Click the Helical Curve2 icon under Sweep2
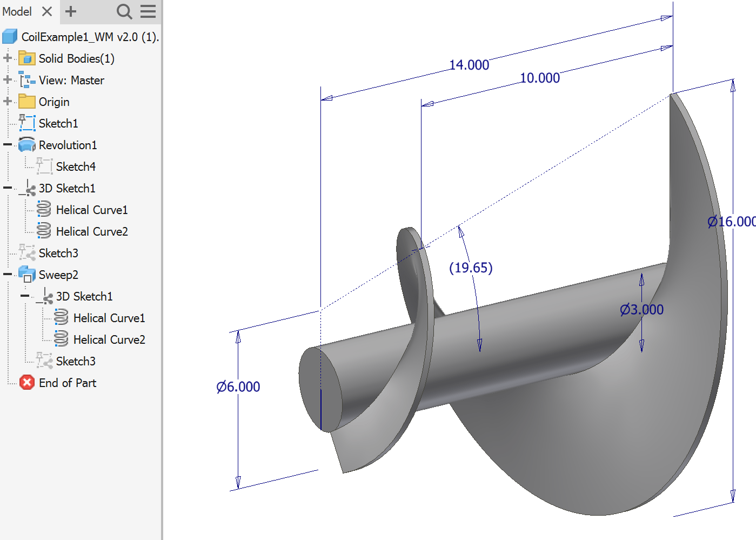Image resolution: width=756 pixels, height=540 pixels. (x=62, y=339)
